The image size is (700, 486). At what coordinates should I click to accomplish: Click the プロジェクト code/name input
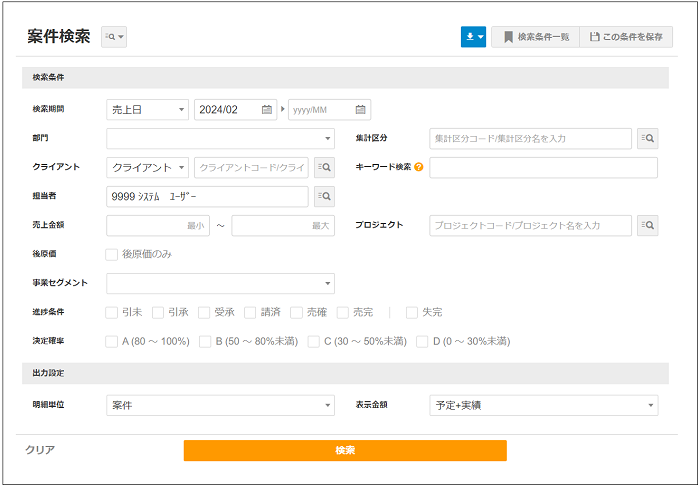click(530, 225)
